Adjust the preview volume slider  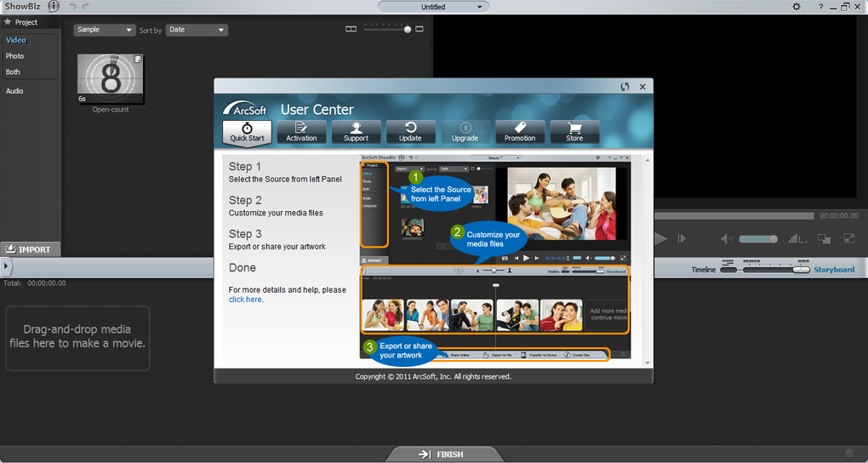point(758,239)
